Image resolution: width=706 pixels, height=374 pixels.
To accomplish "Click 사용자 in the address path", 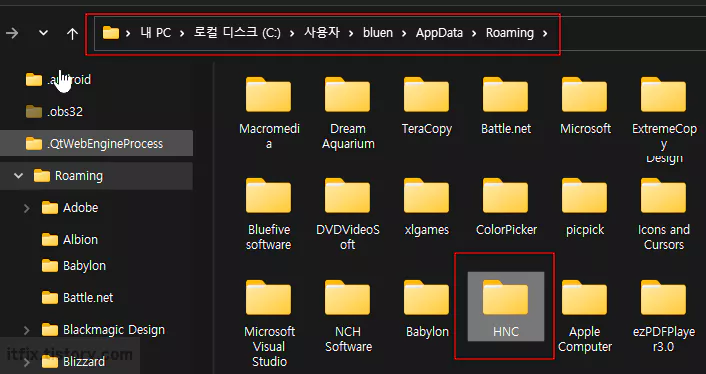I will [x=321, y=33].
